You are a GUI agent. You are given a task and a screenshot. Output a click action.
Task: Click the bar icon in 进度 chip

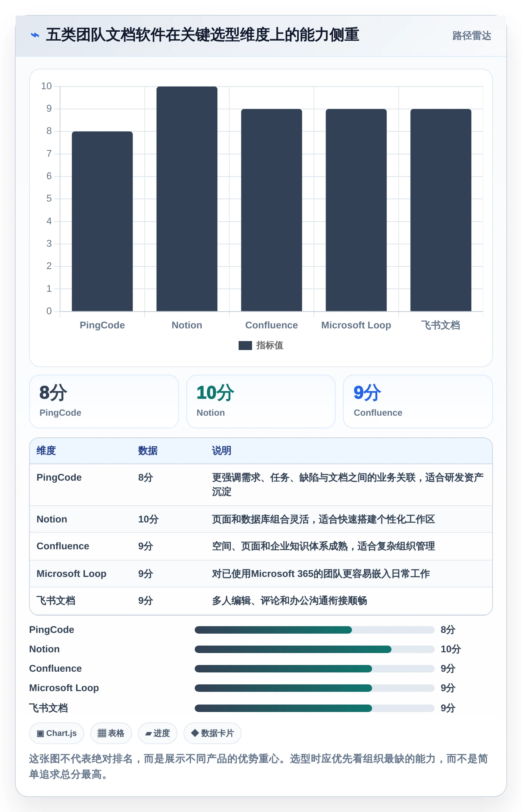[x=148, y=734]
